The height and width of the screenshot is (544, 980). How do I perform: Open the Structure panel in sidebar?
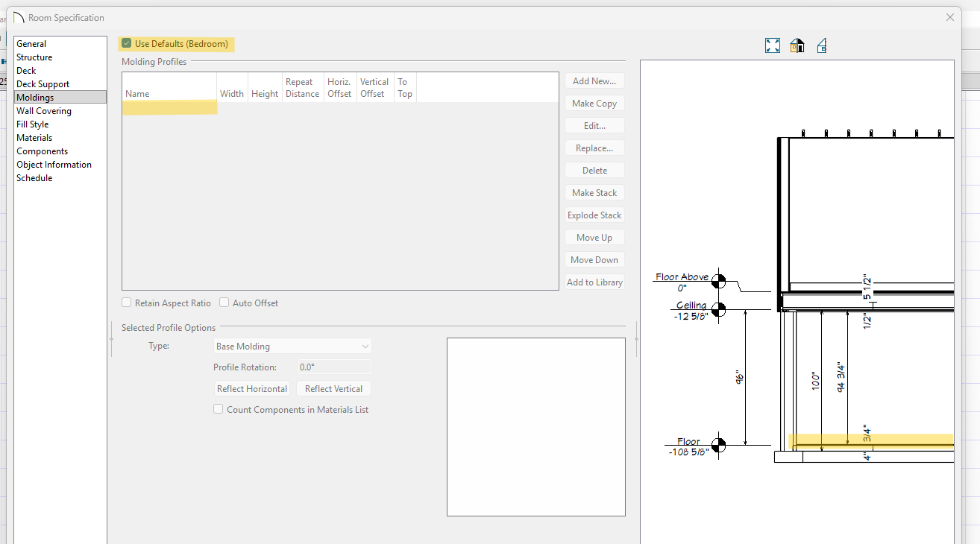(34, 57)
